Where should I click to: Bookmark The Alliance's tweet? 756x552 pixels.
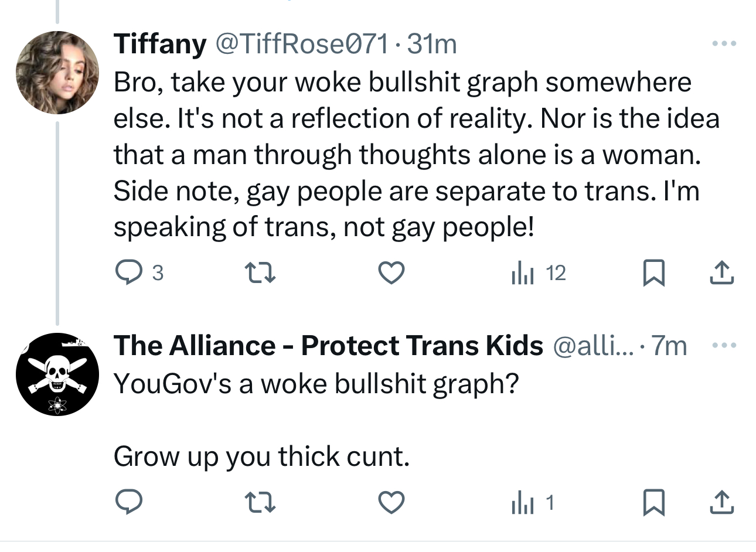point(654,503)
